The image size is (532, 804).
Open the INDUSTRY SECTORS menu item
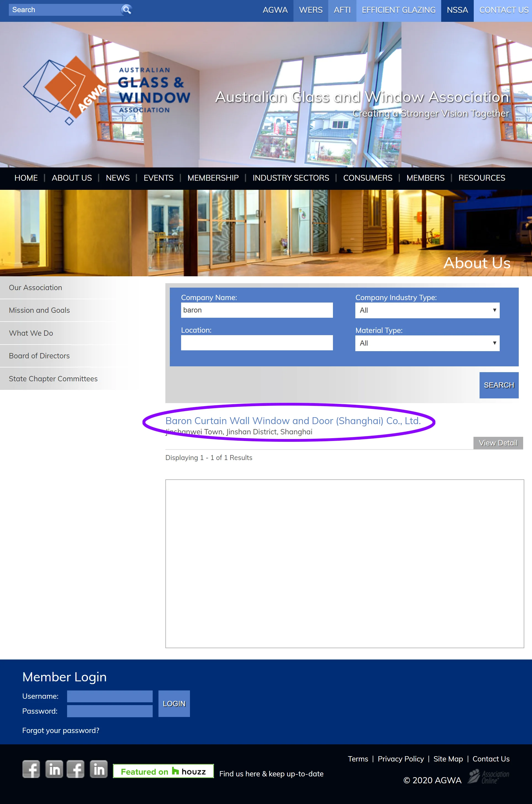click(x=290, y=178)
